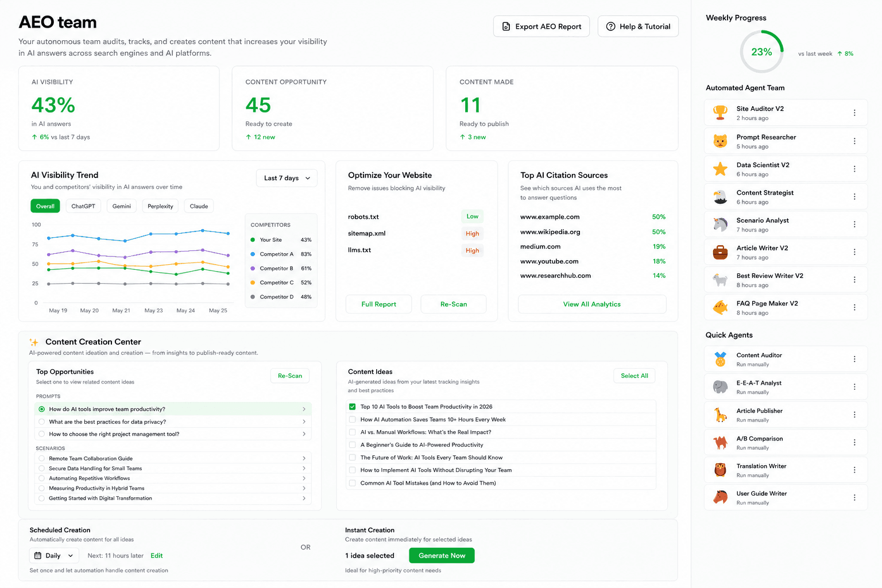Open the Prompt Researcher cat icon
The image size is (882, 588).
[x=720, y=141]
